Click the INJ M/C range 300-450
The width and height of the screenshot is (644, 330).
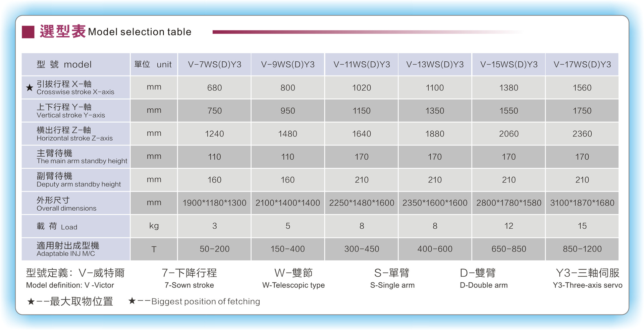coord(362,249)
